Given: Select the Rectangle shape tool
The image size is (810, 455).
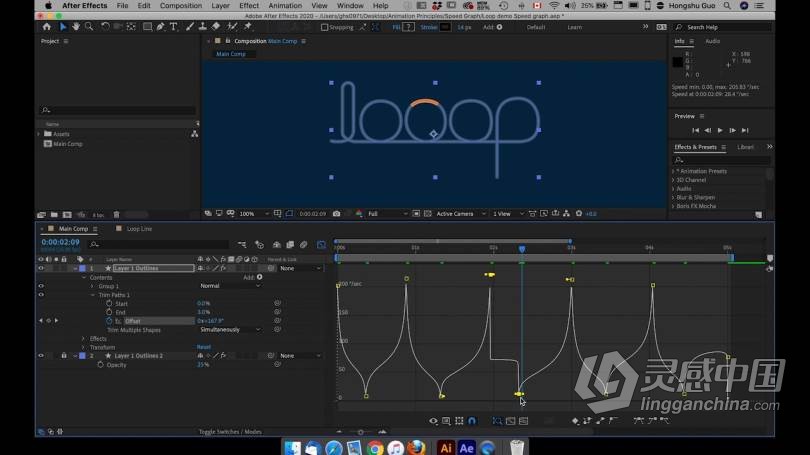Looking at the screenshot, I should pos(147,27).
